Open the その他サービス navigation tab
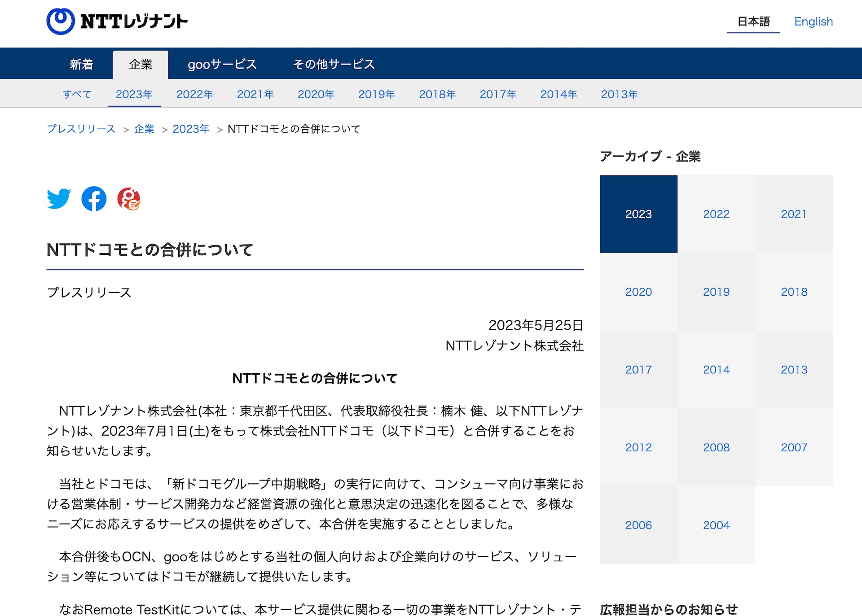 [x=334, y=64]
